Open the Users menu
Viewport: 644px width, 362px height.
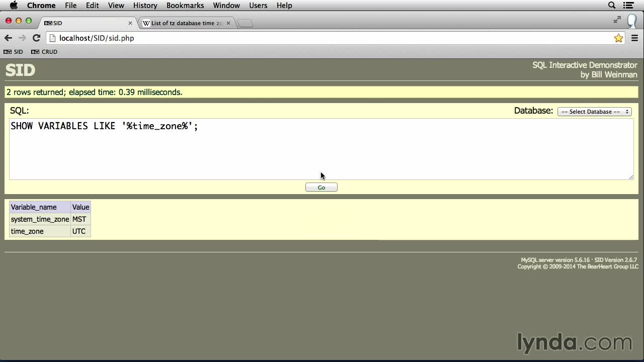(258, 6)
